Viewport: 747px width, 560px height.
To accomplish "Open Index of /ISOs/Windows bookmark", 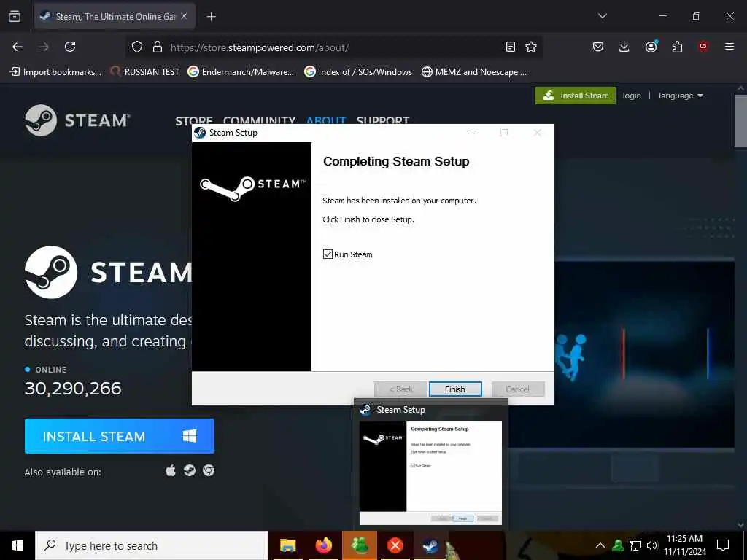I will pyautogui.click(x=358, y=72).
